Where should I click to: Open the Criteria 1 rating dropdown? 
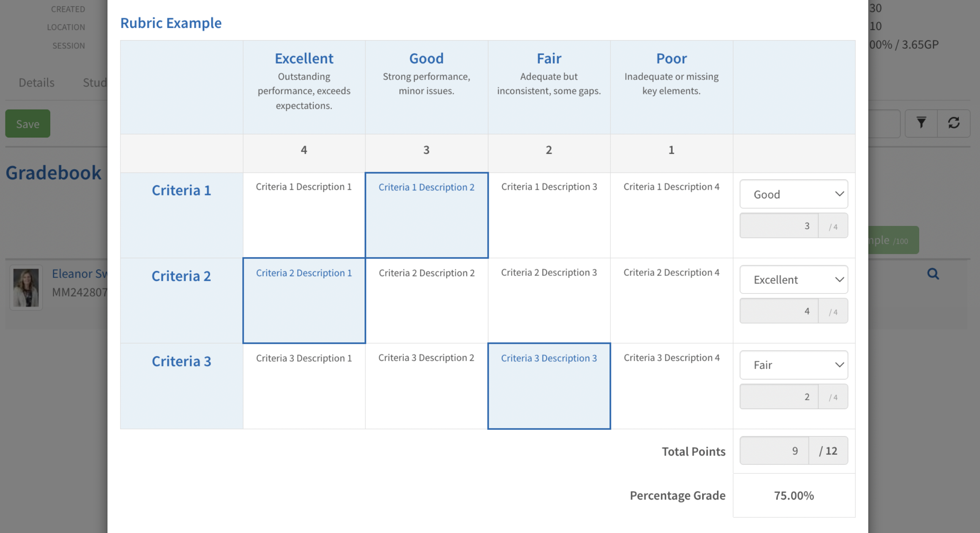click(794, 194)
